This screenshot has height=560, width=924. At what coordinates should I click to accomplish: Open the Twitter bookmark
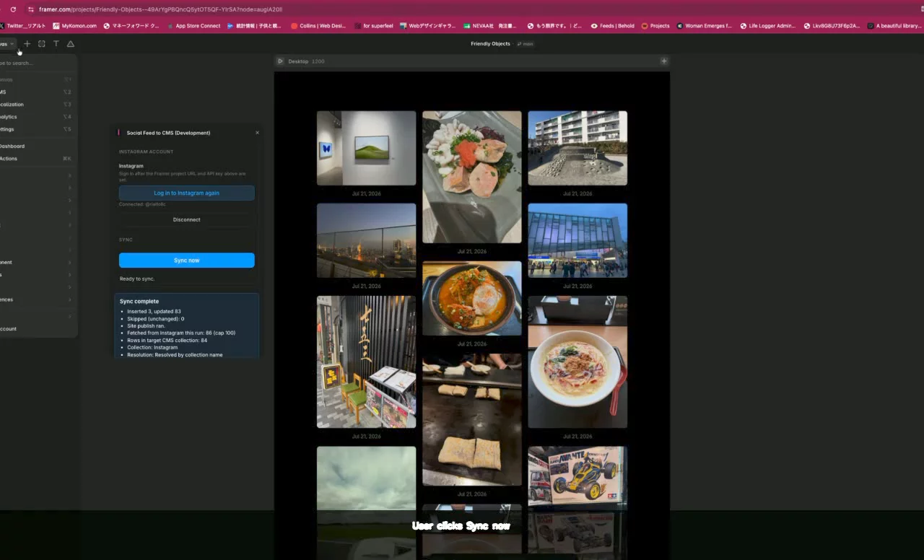coord(22,26)
